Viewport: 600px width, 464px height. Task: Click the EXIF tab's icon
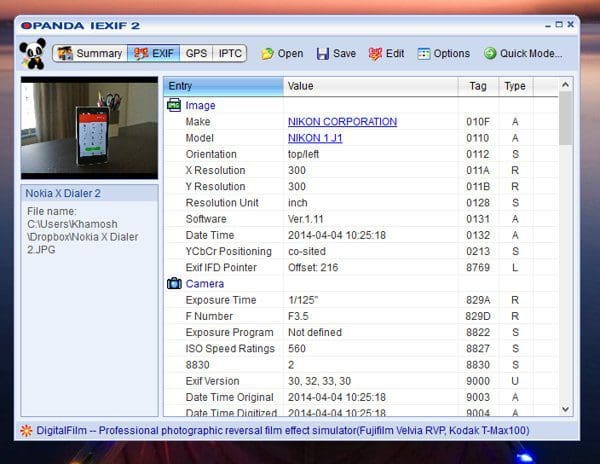pyautogui.click(x=141, y=54)
